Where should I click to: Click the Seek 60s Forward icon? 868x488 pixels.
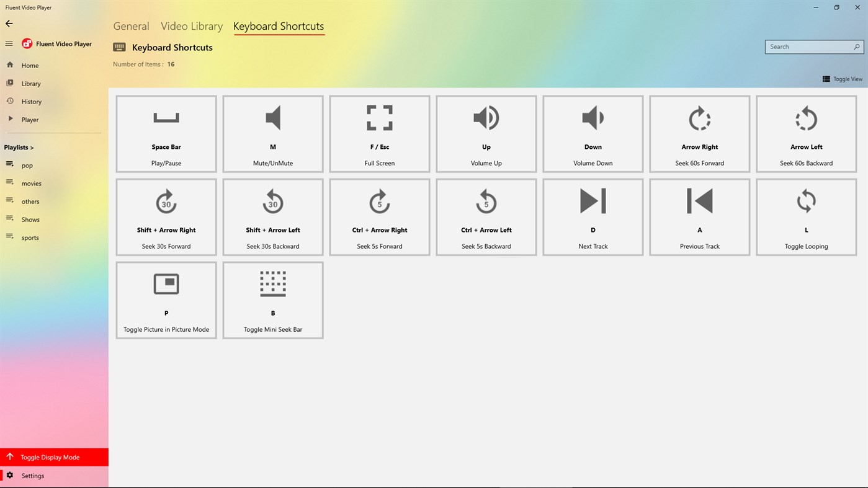(x=699, y=118)
